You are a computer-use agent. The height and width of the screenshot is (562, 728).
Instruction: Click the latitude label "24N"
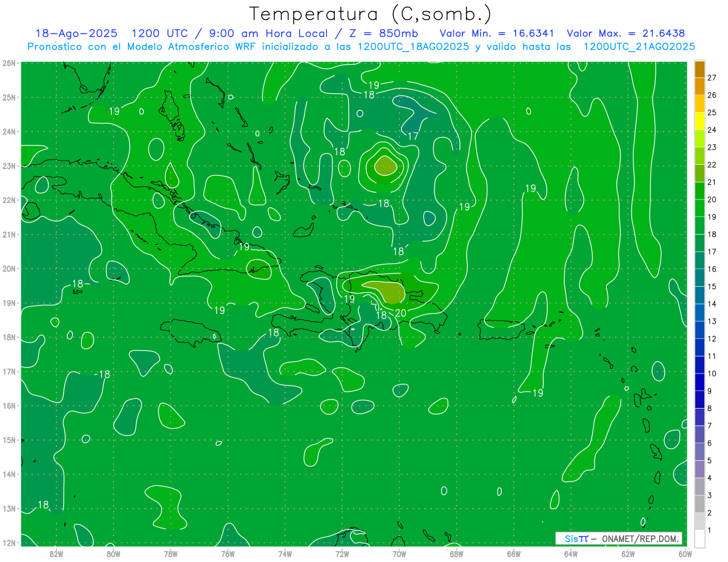tap(9, 132)
